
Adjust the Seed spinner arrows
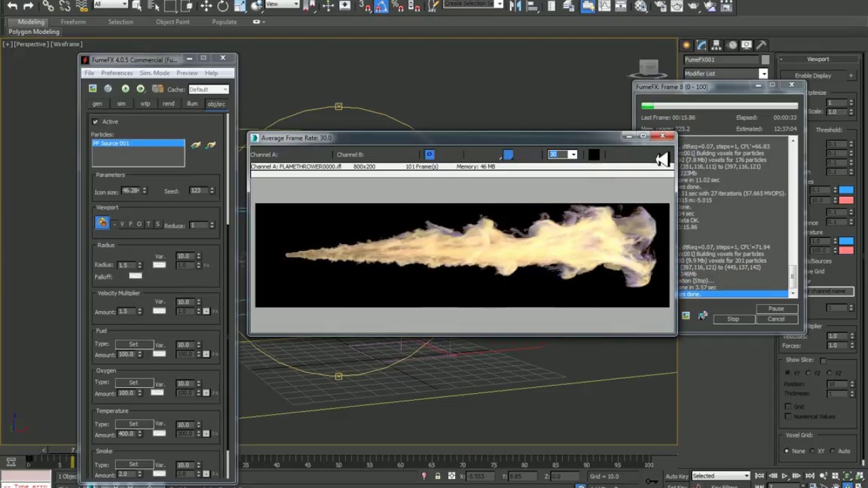coord(212,191)
